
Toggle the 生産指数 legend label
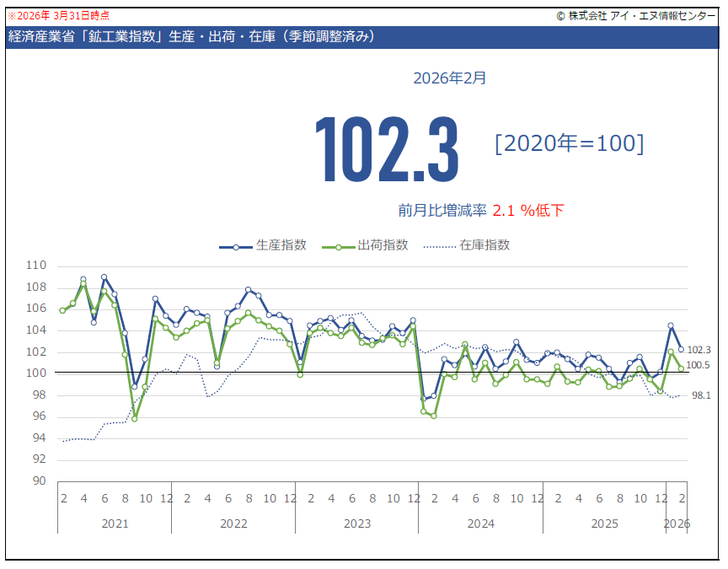(281, 245)
